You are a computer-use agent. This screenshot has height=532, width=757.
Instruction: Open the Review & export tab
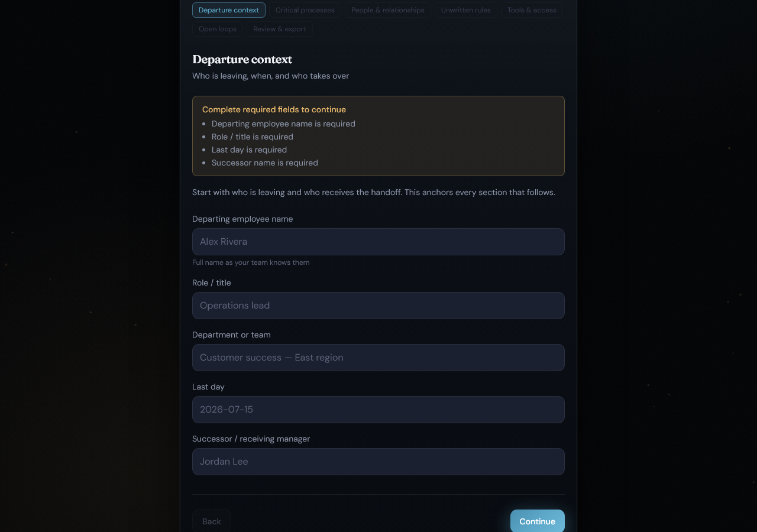click(280, 29)
